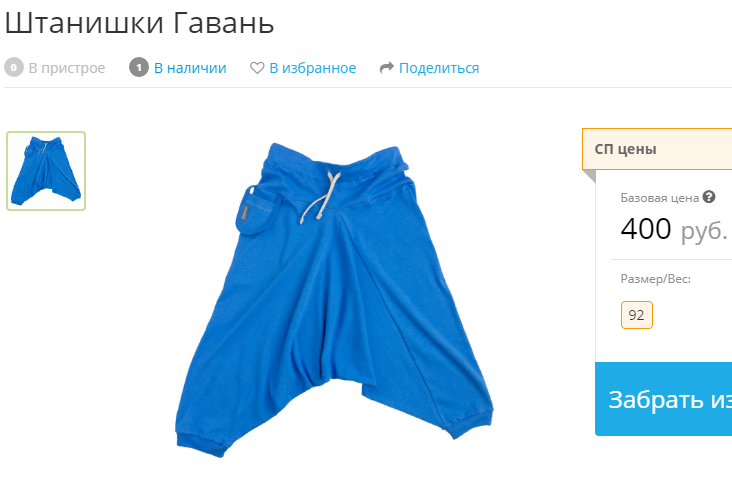Open the Поделиться share link

click(x=439, y=68)
